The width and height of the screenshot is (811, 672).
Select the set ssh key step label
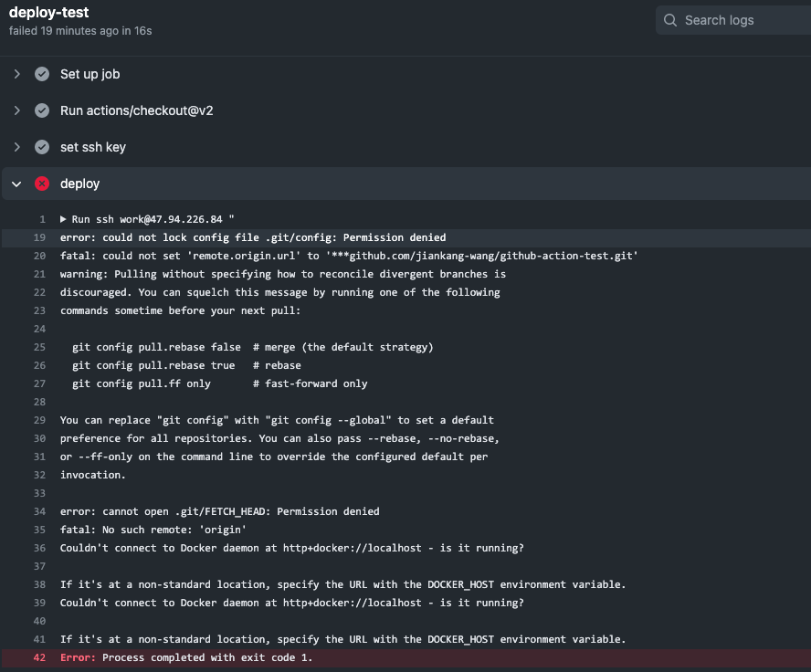tap(93, 147)
